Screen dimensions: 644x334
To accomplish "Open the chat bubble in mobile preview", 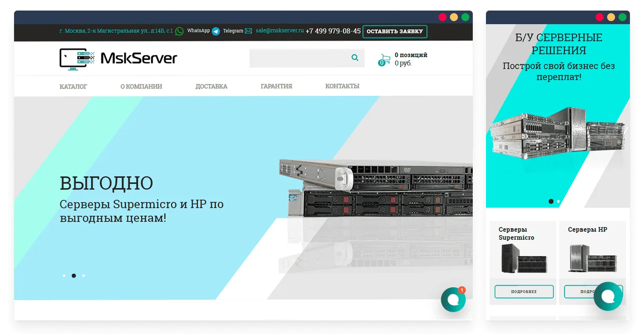I will click(x=608, y=296).
